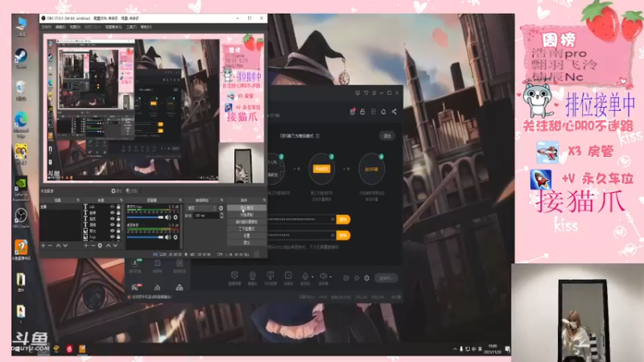Screen dimensions: 644x362
Task: Move the scene up with the arrow icon
Action: coord(58,245)
